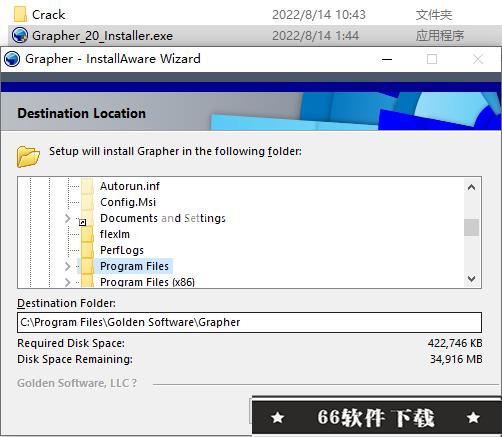Click the Grapher wizard title bar icon
The image size is (502, 437).
pos(12,59)
